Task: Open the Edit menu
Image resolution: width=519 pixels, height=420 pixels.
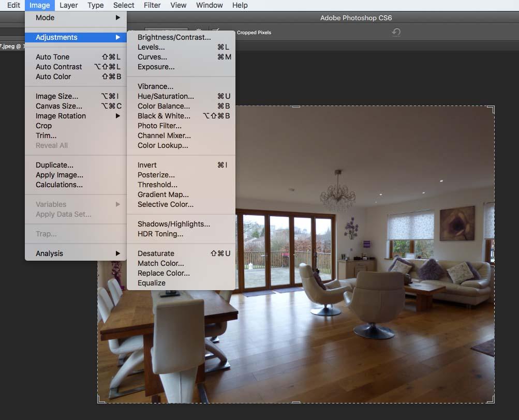Action: click(13, 5)
